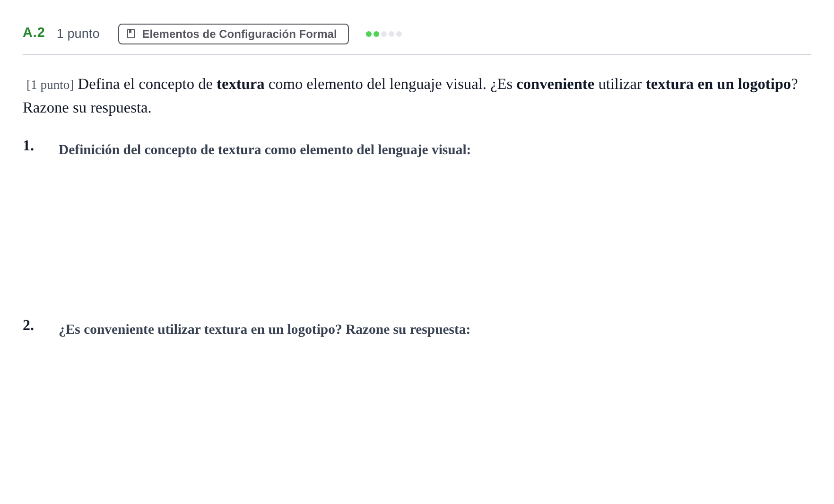Click the '1 punto' header text
The image size is (834, 504).
pos(78,34)
